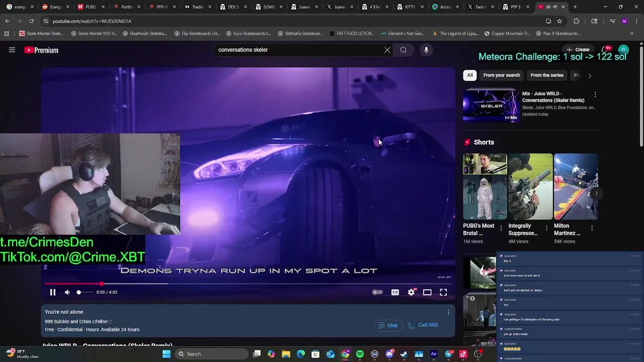Show more bookmarks chevron

click(x=632, y=34)
